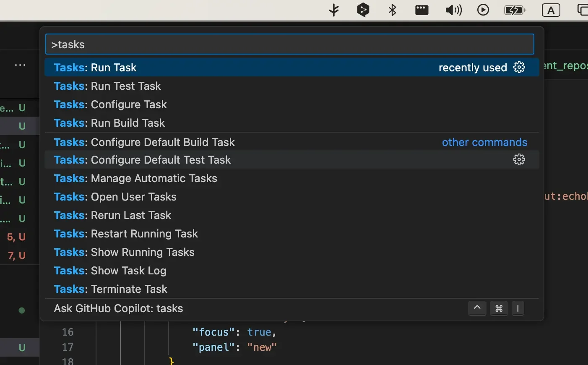Select Tasks: Terminate Task command
588x365 pixels.
point(291,289)
